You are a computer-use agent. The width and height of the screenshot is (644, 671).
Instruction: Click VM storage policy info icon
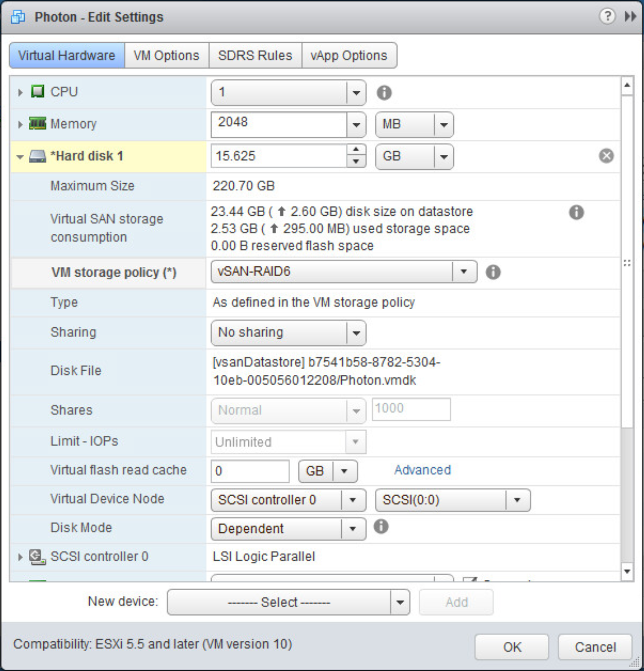(x=493, y=272)
